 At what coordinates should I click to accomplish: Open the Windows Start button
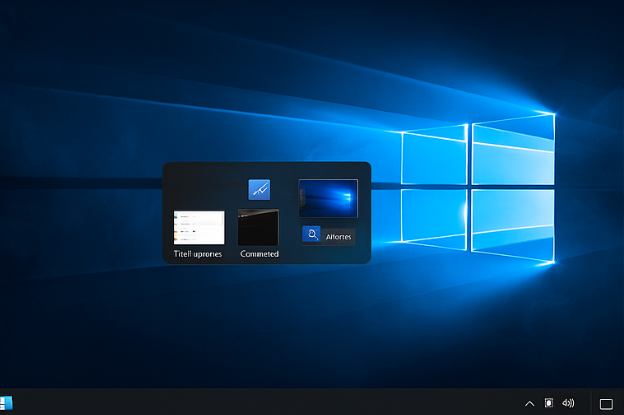pos(6,403)
